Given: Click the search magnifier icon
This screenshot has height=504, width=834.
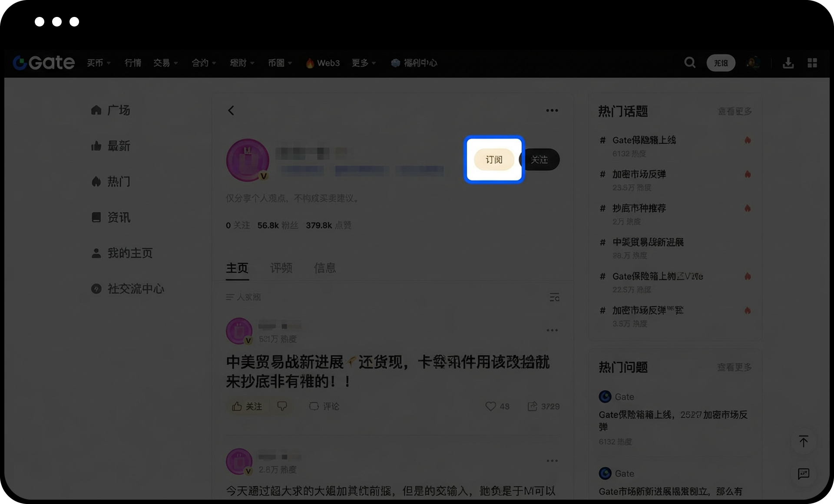Looking at the screenshot, I should [x=690, y=63].
